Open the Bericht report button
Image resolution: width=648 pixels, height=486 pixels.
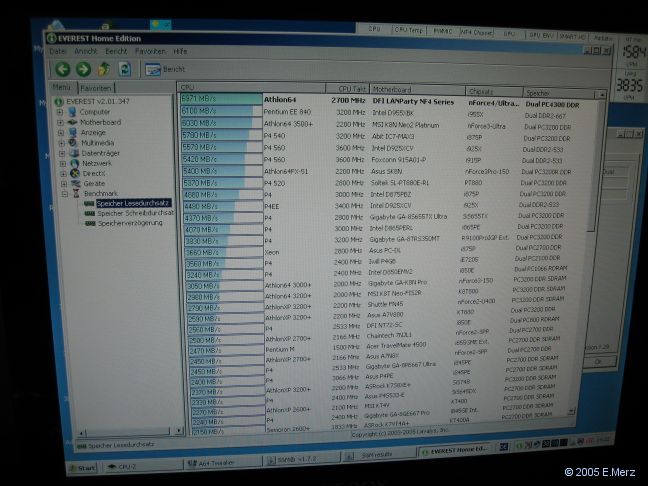tap(165, 69)
